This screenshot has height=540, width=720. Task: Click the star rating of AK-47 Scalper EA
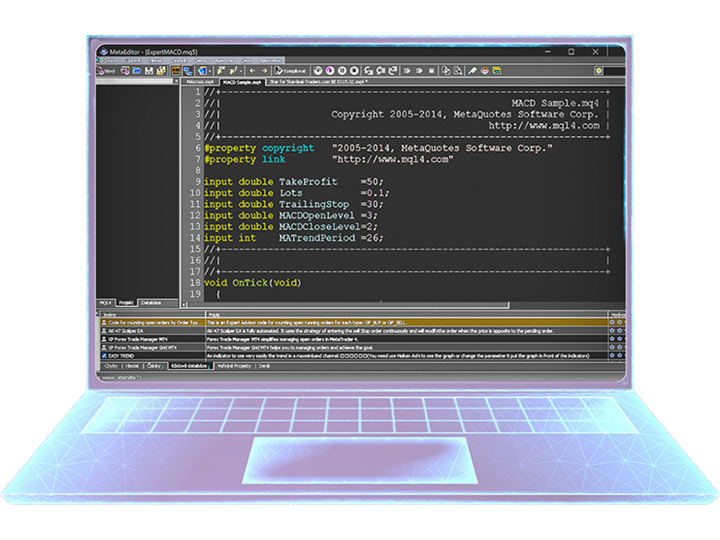(x=617, y=331)
